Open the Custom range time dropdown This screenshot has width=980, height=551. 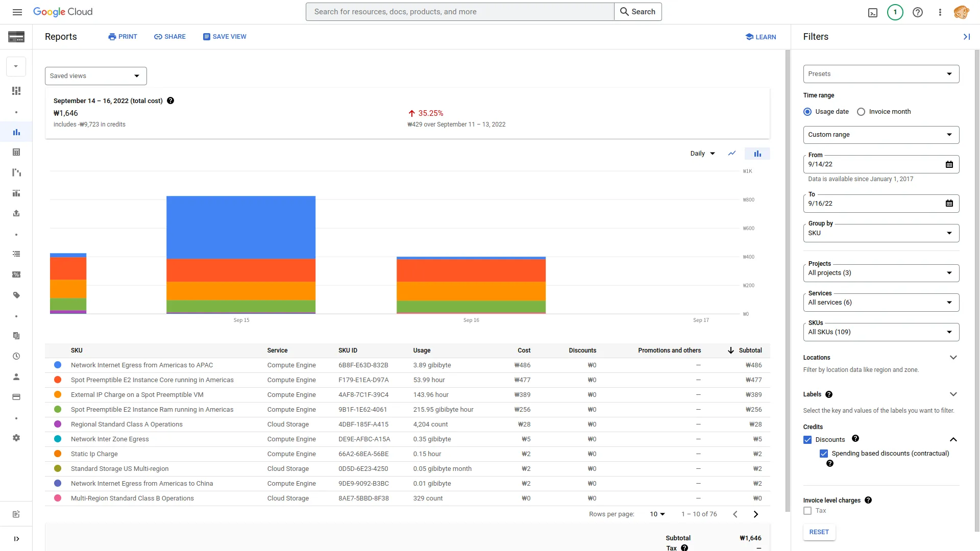pyautogui.click(x=881, y=135)
